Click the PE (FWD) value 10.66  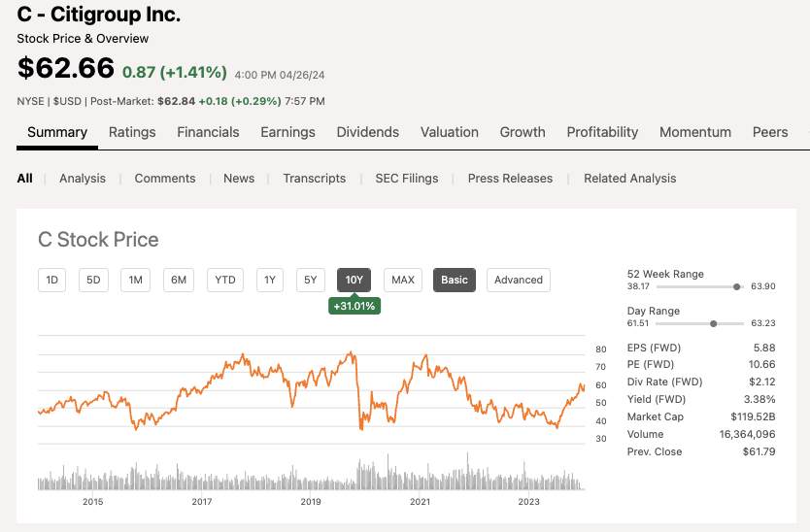pos(761,364)
